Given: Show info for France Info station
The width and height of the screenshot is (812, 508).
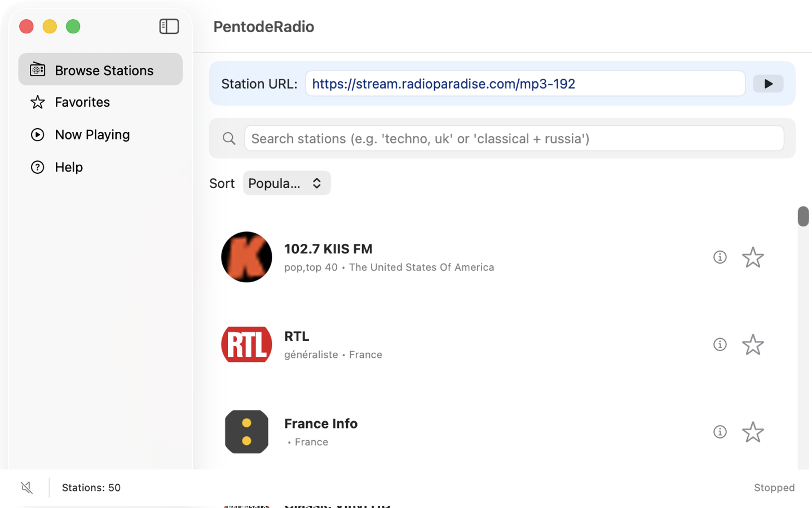Looking at the screenshot, I should 720,432.
